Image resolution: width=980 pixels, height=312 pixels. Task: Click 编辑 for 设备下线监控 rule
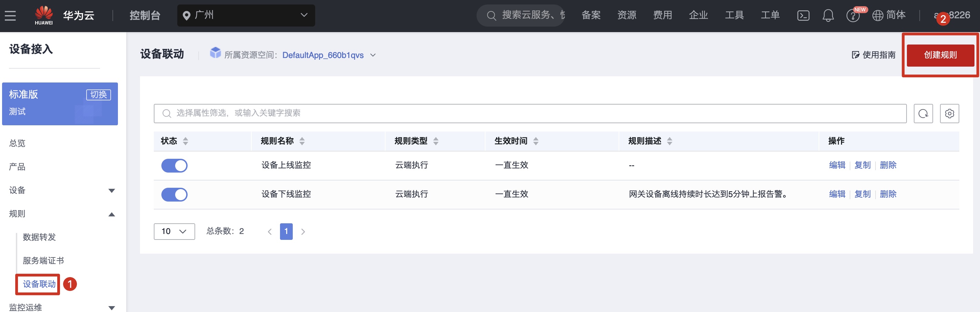(x=837, y=194)
